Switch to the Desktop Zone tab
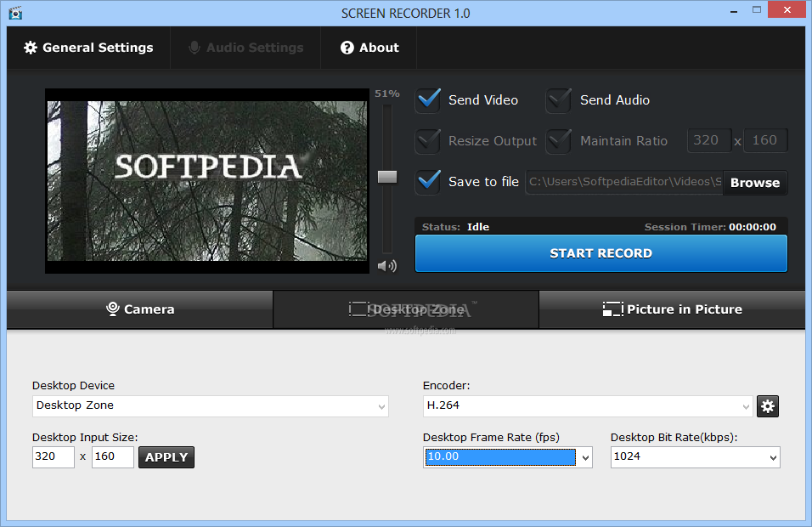Screen dimensions: 812x527 406,309
